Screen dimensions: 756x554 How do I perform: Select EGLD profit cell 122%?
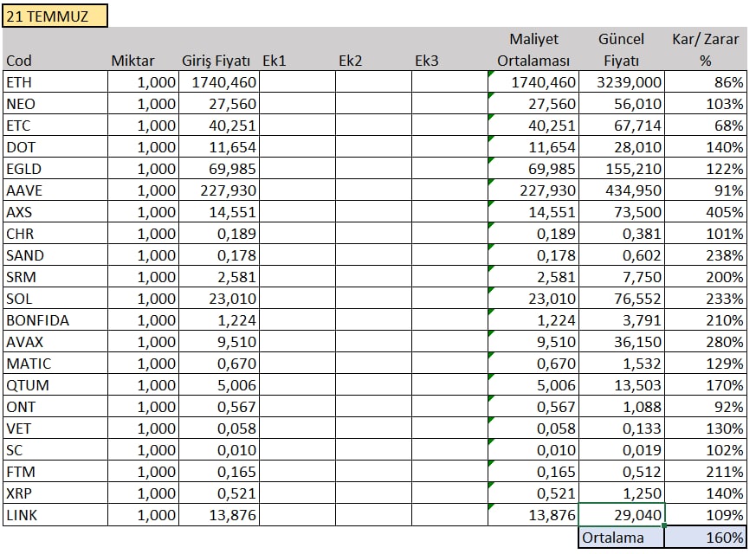706,169
